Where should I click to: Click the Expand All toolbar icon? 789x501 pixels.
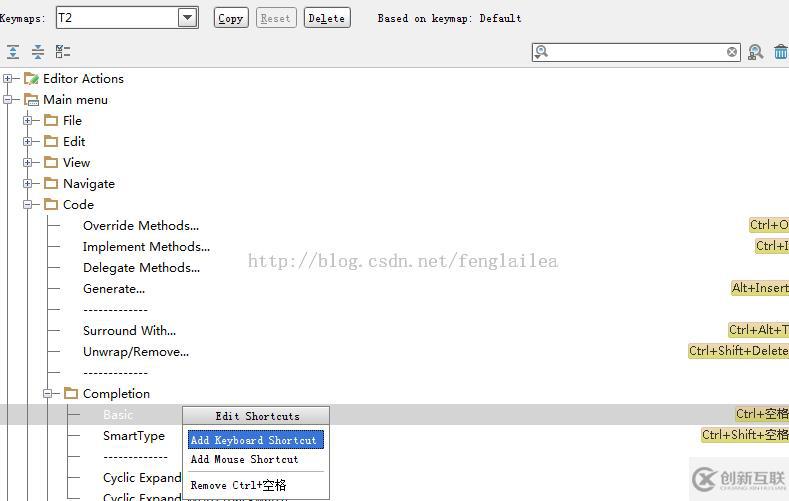(x=13, y=51)
